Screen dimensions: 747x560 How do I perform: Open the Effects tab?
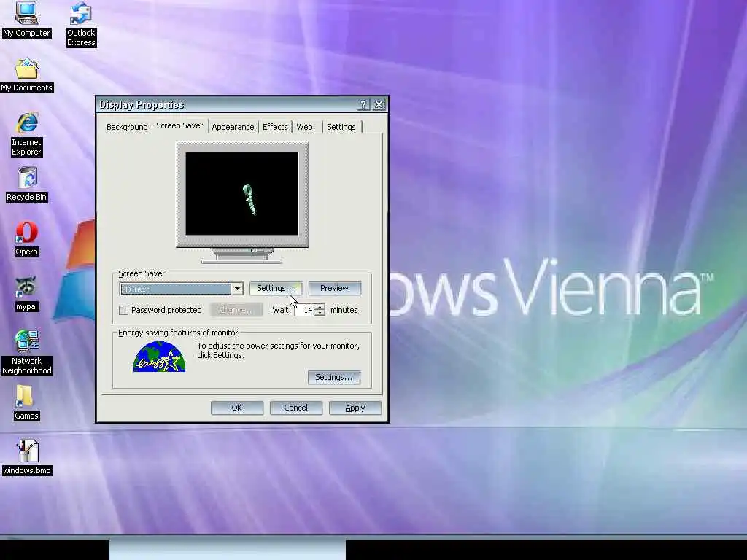tap(275, 127)
